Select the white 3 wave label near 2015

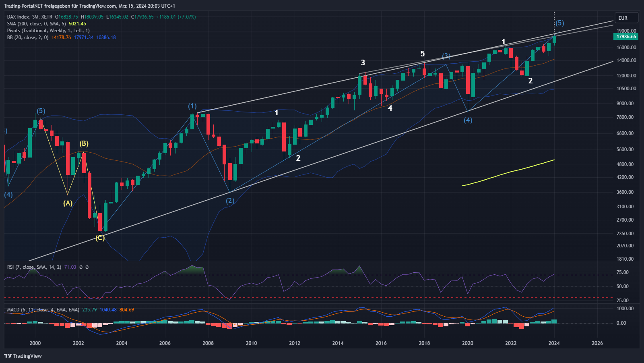pos(363,62)
